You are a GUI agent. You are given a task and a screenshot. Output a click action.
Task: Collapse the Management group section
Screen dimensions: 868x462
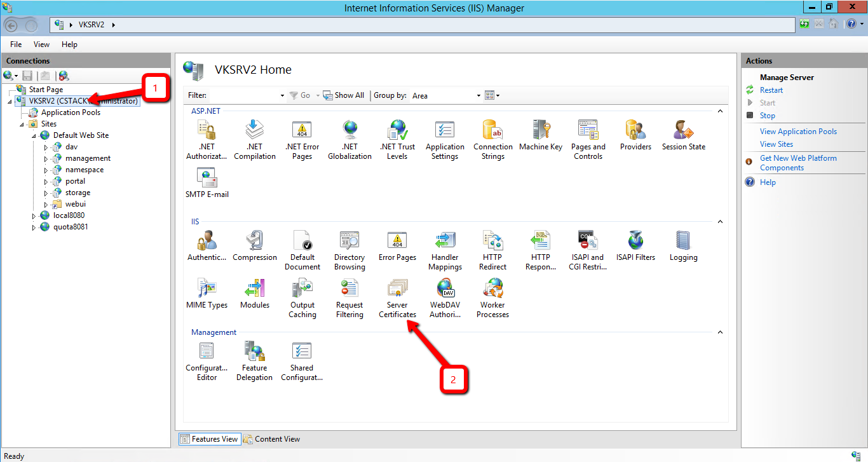click(720, 332)
